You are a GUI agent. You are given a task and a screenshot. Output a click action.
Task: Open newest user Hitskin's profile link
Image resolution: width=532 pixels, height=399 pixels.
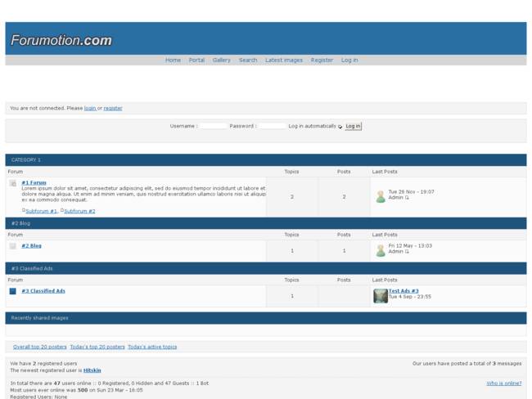[92, 370]
